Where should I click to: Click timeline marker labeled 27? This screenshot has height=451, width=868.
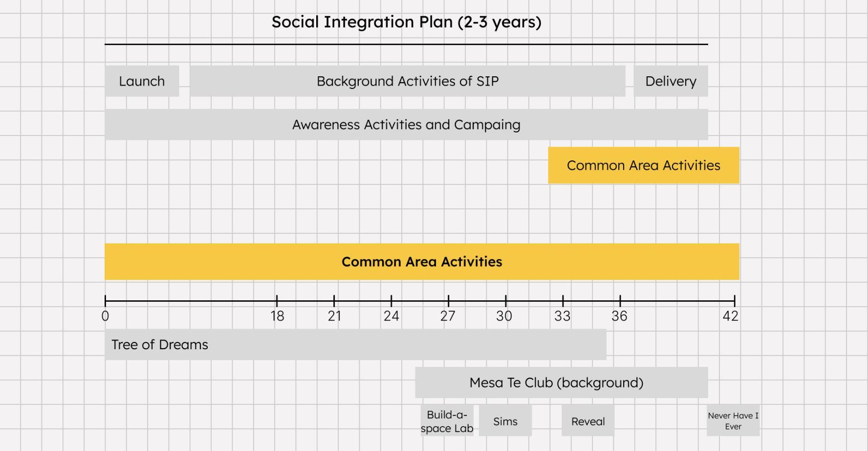pos(448,316)
